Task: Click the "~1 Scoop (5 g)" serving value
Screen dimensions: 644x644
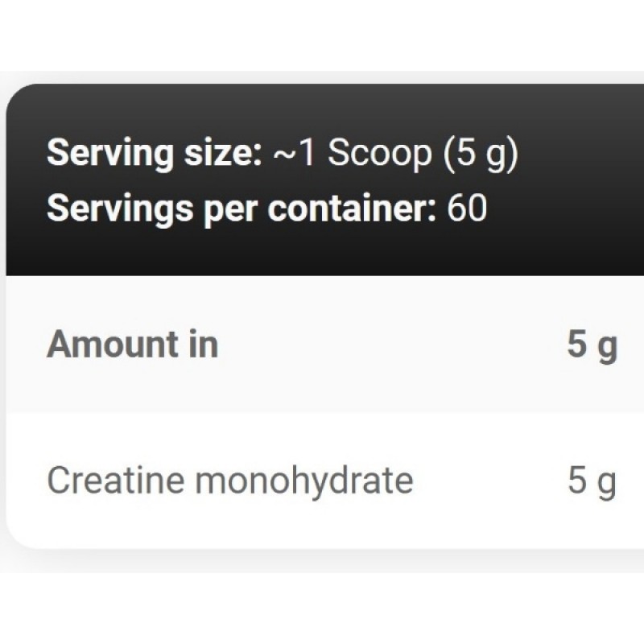Action: tap(395, 153)
